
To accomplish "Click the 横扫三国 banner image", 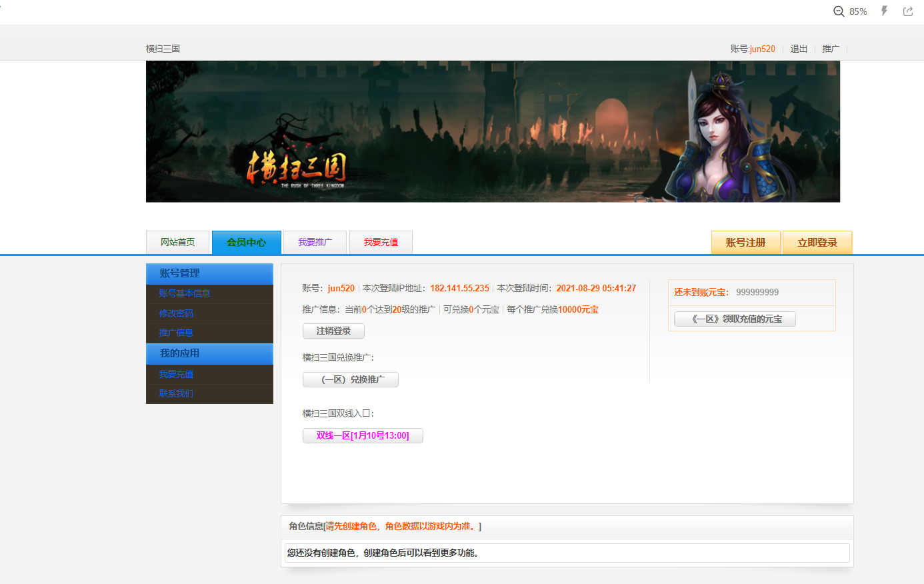I will [493, 131].
